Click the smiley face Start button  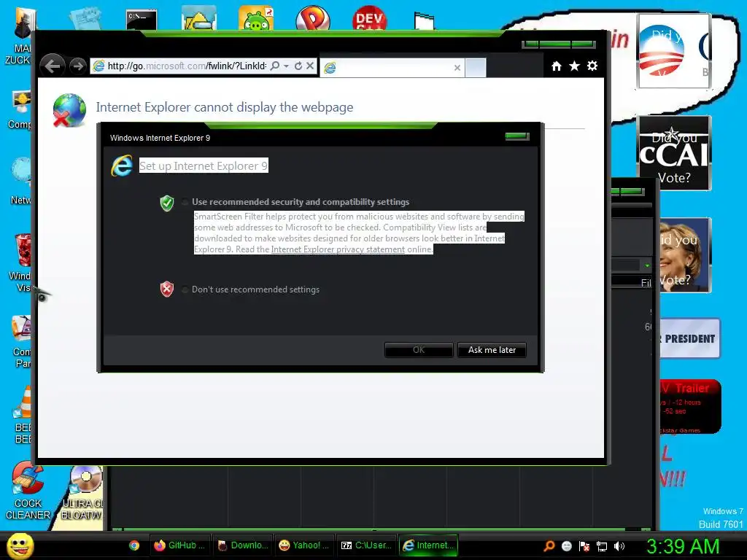[20, 545]
